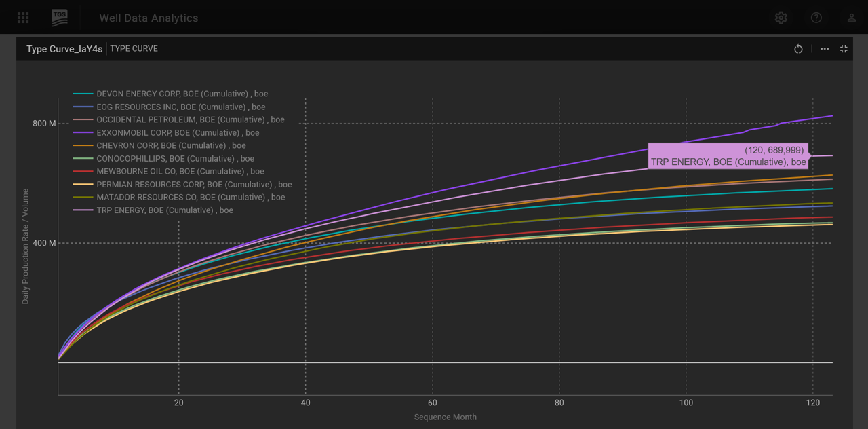Select the Type Curve_IaY4s panel title
The height and width of the screenshot is (429, 868).
tap(64, 49)
